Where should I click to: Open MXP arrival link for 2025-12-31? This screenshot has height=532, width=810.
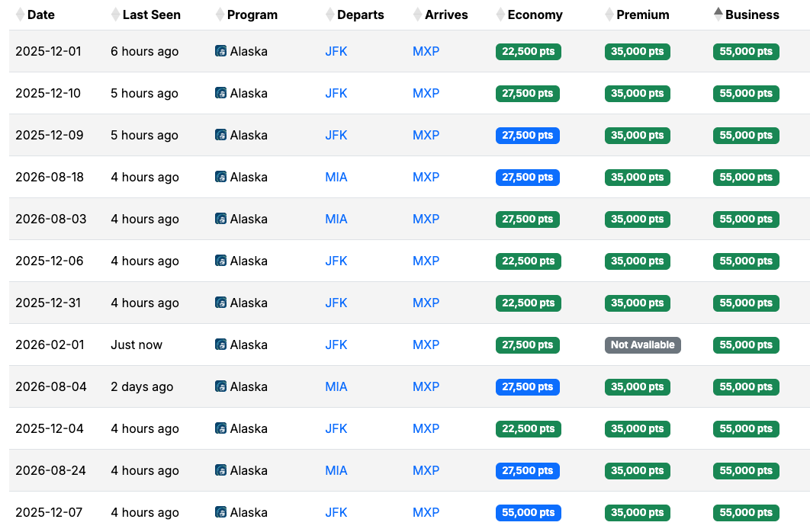[x=426, y=303]
